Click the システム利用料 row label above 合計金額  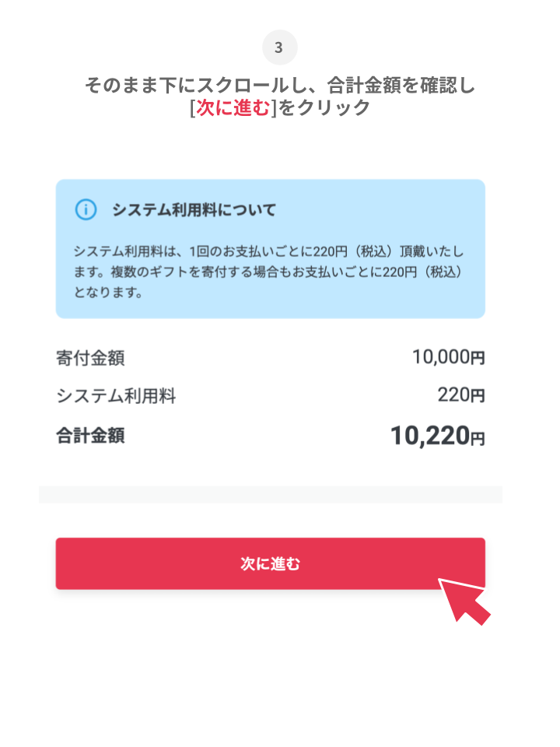pyautogui.click(x=116, y=397)
